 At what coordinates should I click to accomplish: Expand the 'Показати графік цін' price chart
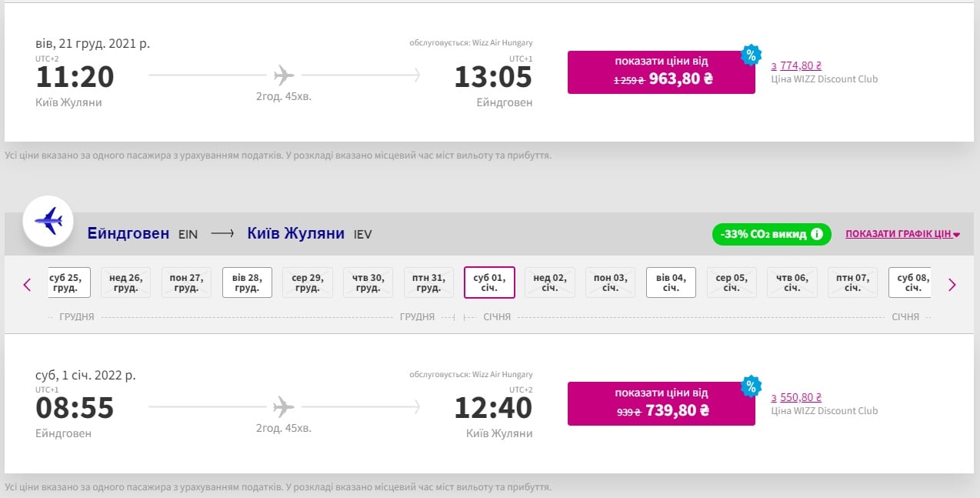coord(902,234)
